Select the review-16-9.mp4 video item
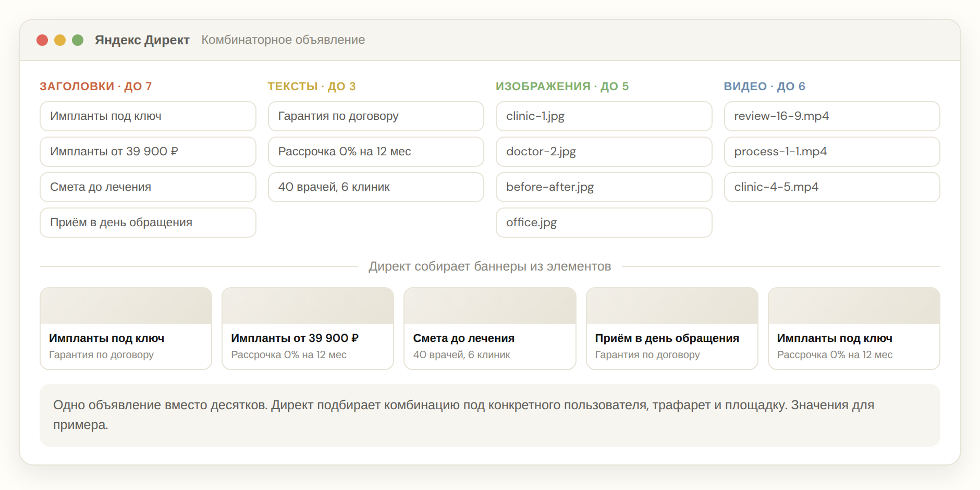The image size is (980, 490). point(832,116)
